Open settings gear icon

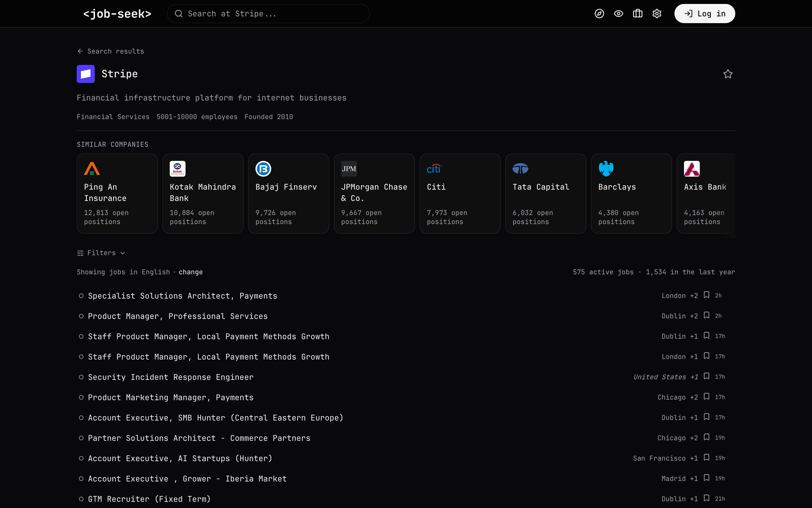657,14
